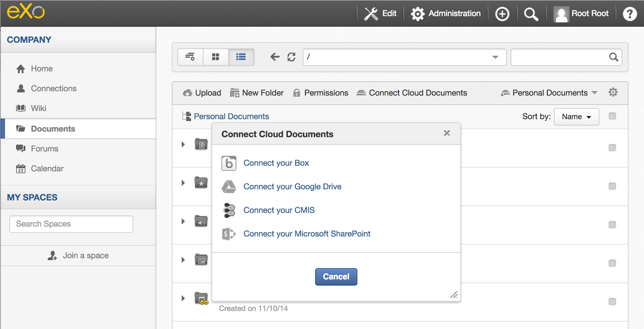Screen dimensions: 644x329
Task: Open Permissions
Action: [320, 93]
